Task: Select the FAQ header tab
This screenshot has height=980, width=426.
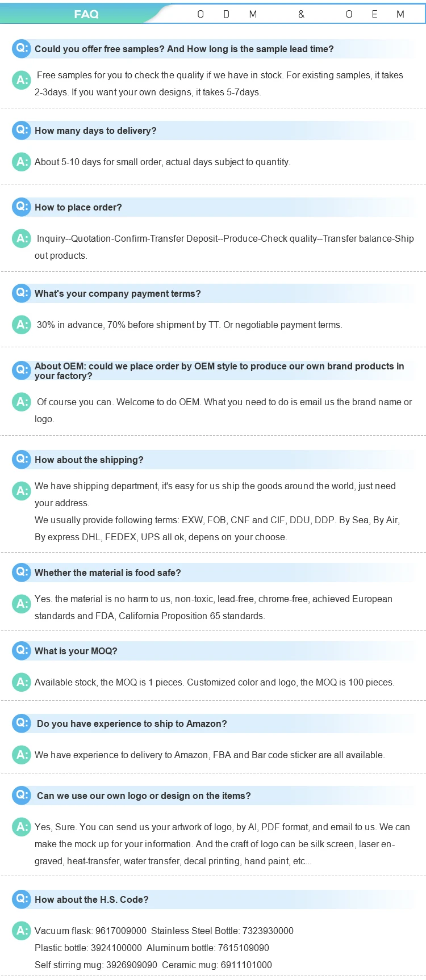Action: tap(86, 14)
